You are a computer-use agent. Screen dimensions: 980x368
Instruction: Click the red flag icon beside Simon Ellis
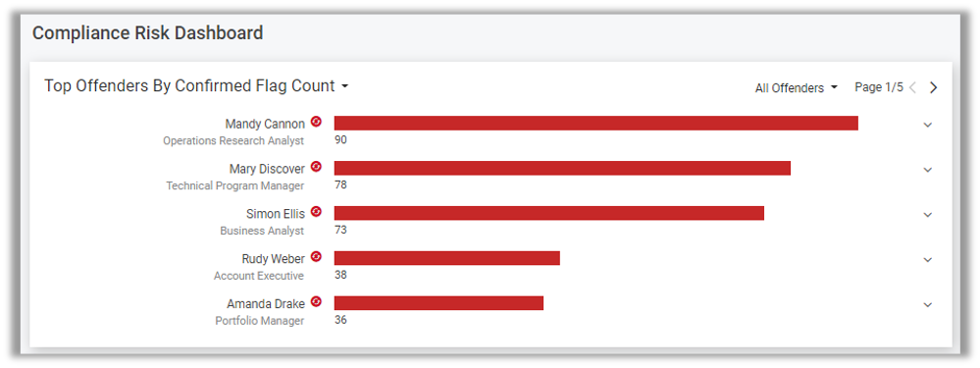click(x=316, y=212)
